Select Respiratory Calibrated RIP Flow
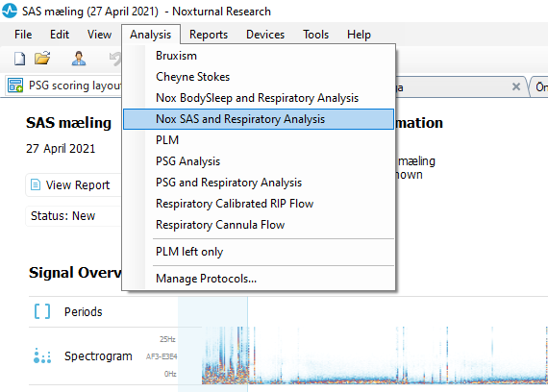The image size is (548, 392). click(259, 204)
